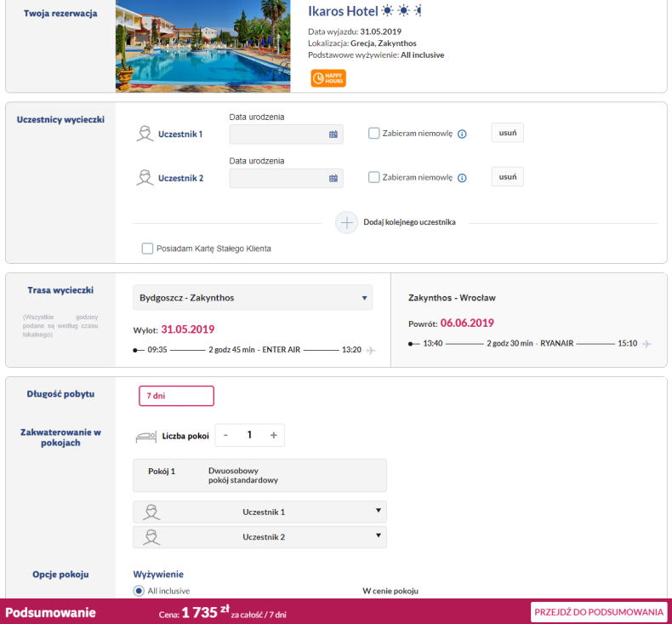
Task: Click the Uczestnik 2 name label
Action: pos(181,178)
